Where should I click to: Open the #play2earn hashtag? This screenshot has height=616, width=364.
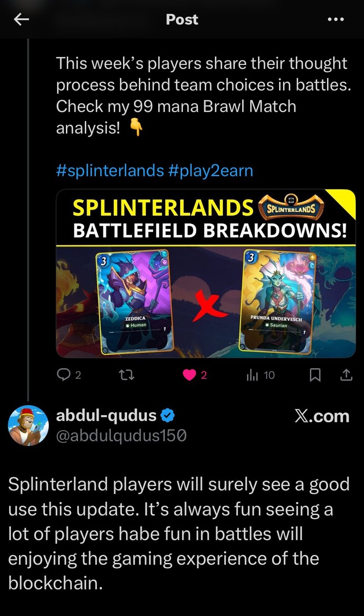tap(211, 171)
